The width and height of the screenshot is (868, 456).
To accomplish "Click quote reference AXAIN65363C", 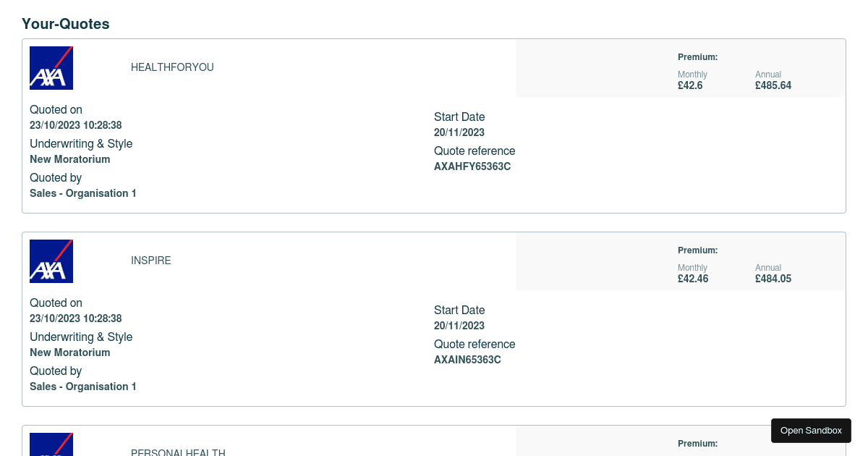I will [467, 360].
